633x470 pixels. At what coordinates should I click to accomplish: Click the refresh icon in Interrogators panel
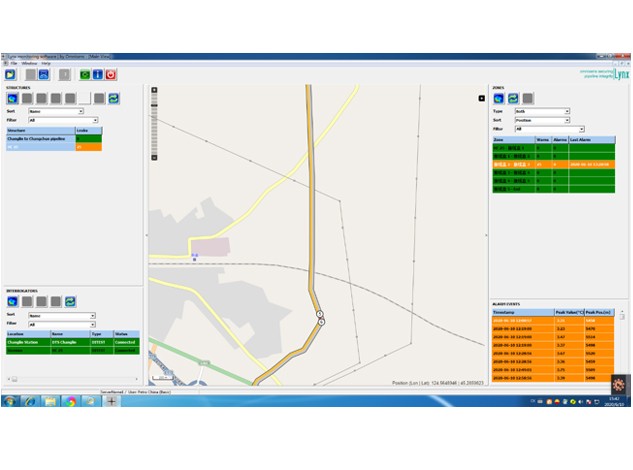click(x=71, y=301)
